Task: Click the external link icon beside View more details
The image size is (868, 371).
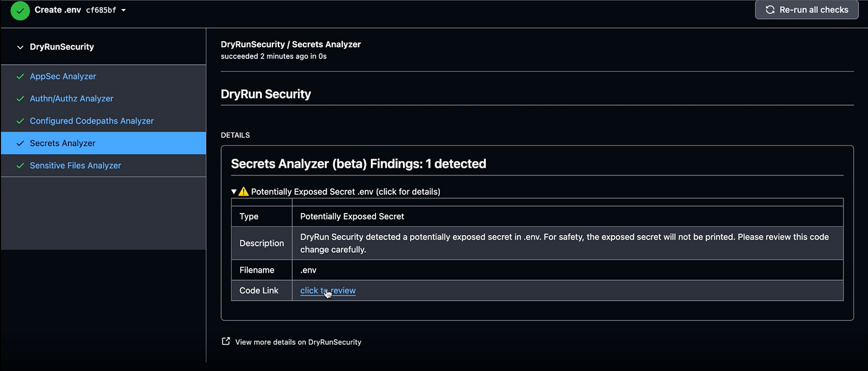Action: (226, 341)
